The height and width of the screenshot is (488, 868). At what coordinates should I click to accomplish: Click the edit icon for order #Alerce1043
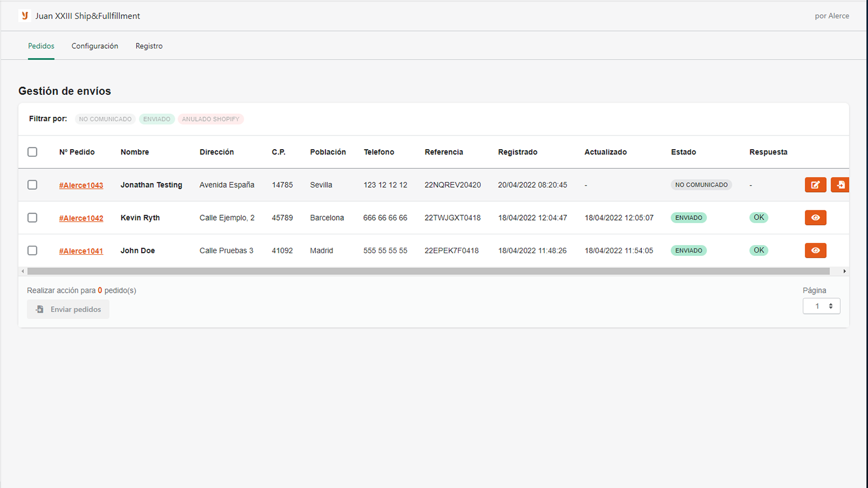pyautogui.click(x=815, y=185)
